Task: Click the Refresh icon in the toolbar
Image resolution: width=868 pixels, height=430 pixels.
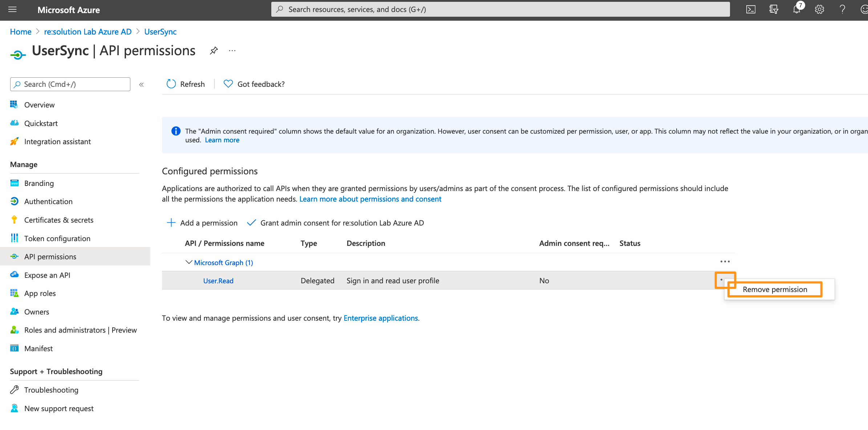Action: [x=171, y=84]
